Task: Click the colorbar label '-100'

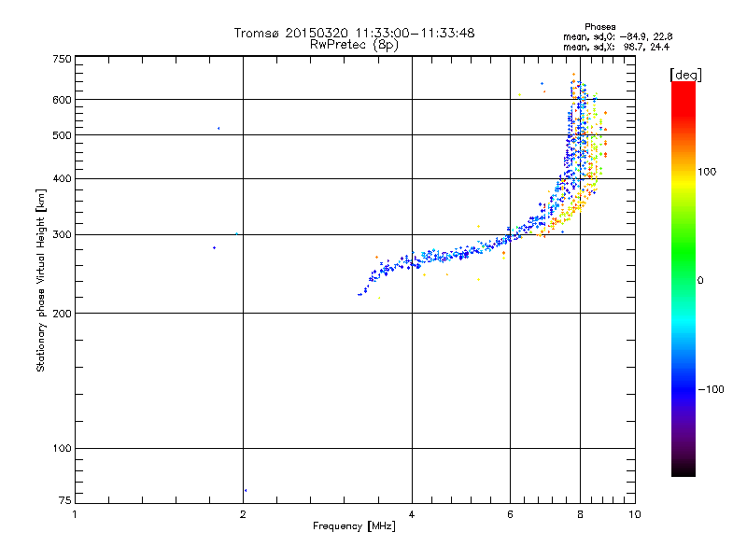Action: [711, 389]
